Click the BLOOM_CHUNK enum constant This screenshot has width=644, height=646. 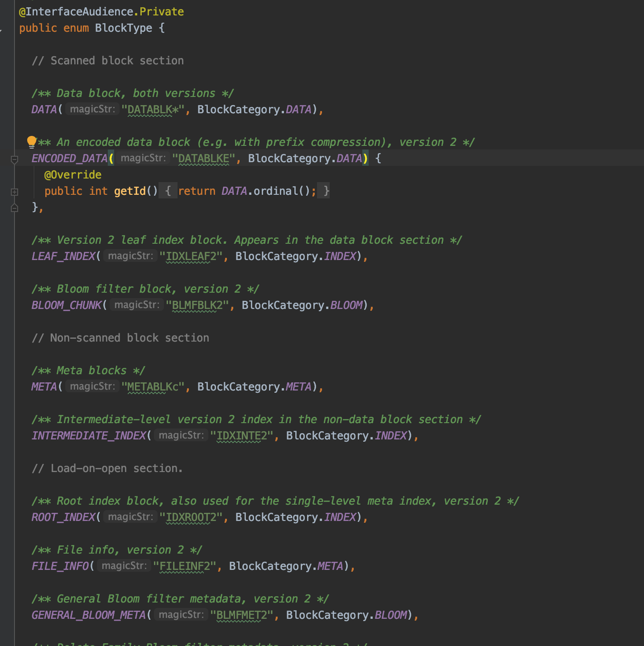67,305
